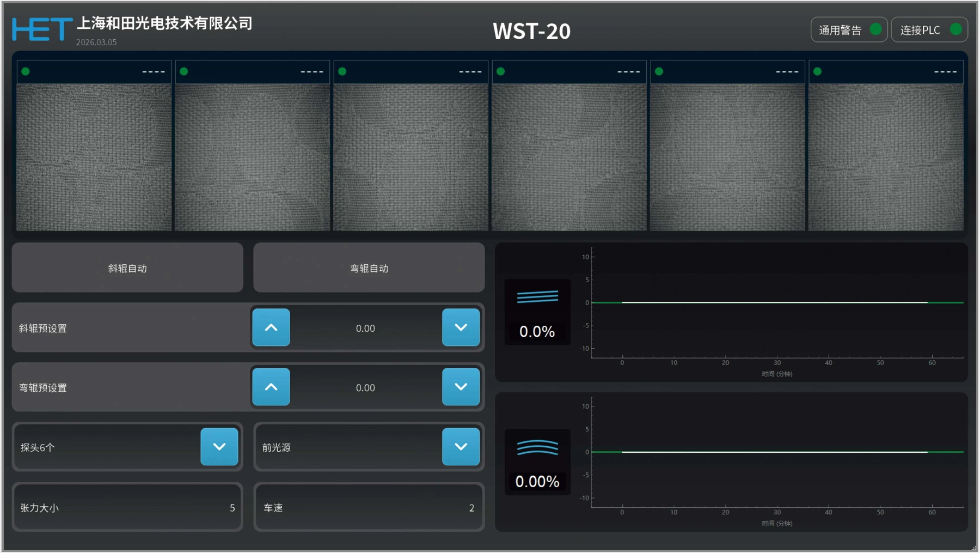The image size is (980, 553).
Task: Click first camera's green status dot
Action: (26, 71)
